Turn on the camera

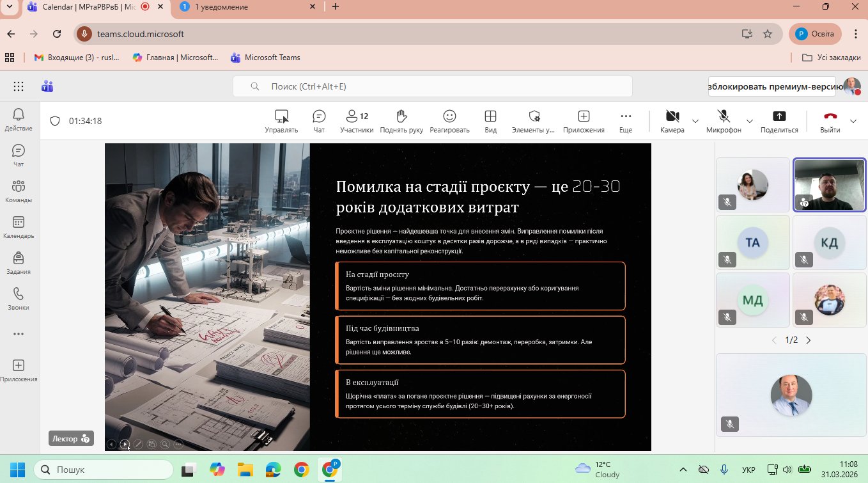[672, 121]
